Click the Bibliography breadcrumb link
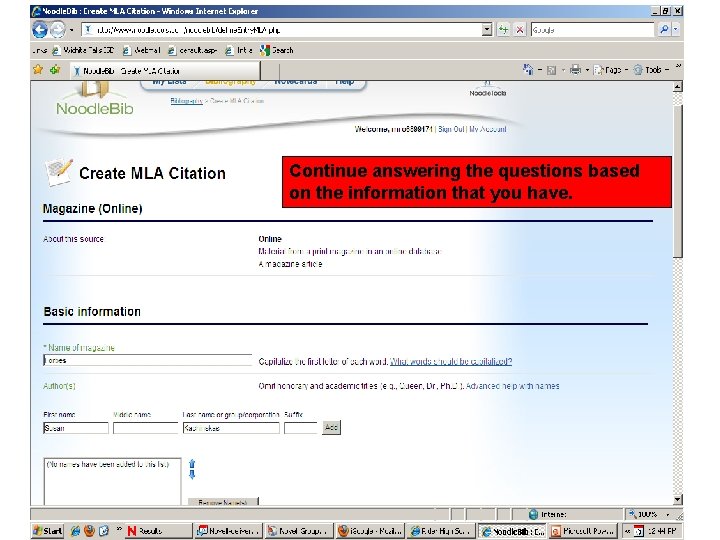The width and height of the screenshot is (720, 540). click(x=186, y=101)
